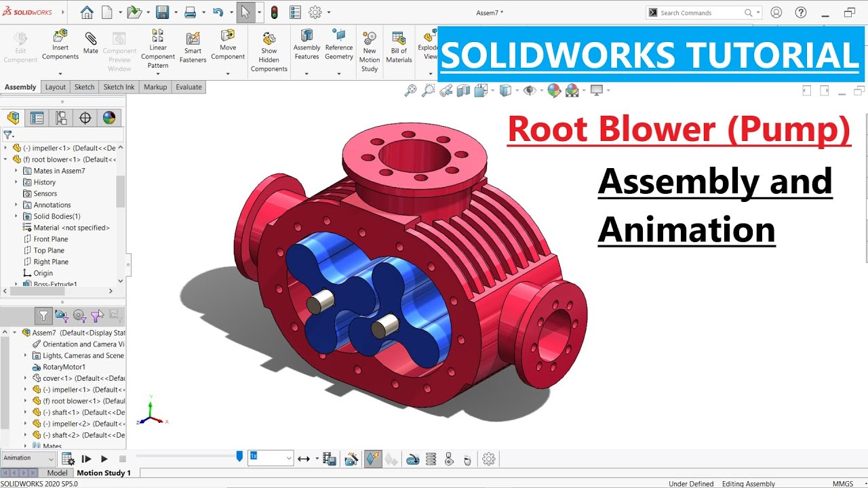The image size is (868, 488).
Task: Play the animation from start
Action: [x=86, y=459]
